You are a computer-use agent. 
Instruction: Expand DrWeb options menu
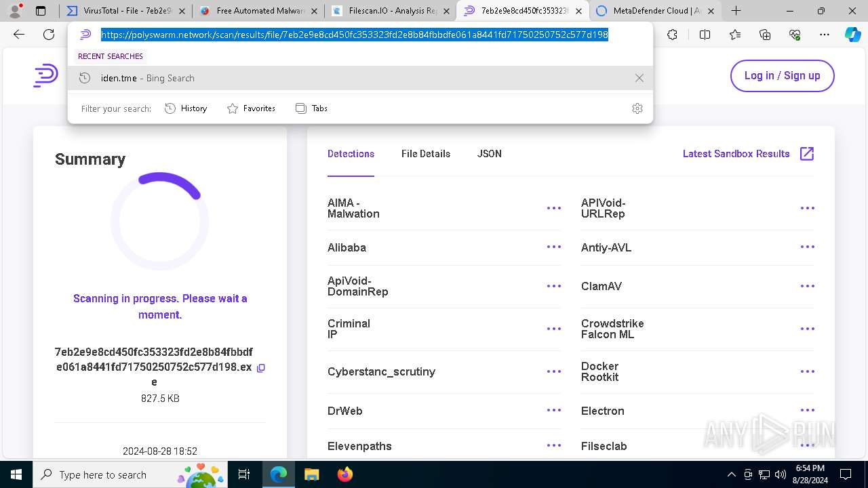[x=554, y=411]
